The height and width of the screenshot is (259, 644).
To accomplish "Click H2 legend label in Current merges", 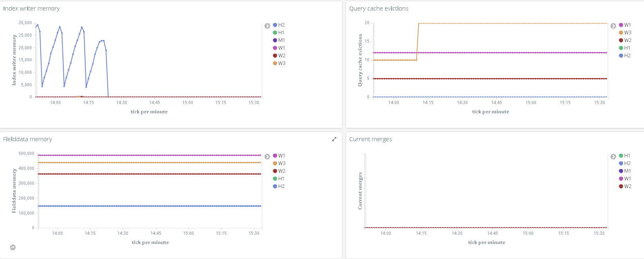I will tap(627, 163).
